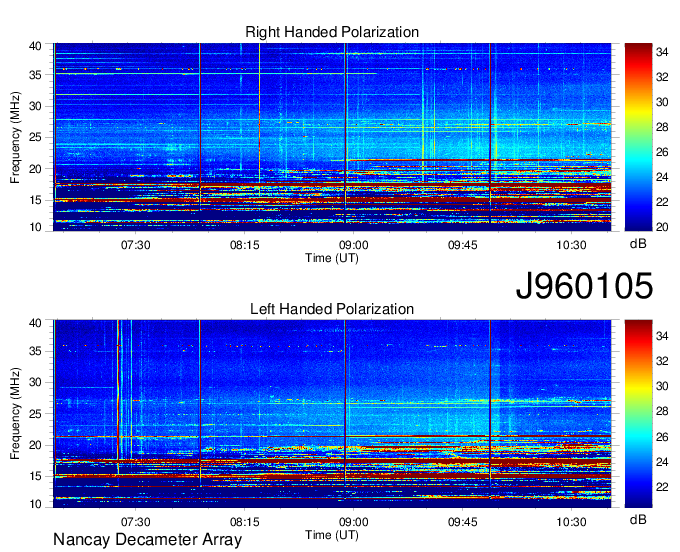Click the 35 MHz tick of upper plot

point(36,75)
